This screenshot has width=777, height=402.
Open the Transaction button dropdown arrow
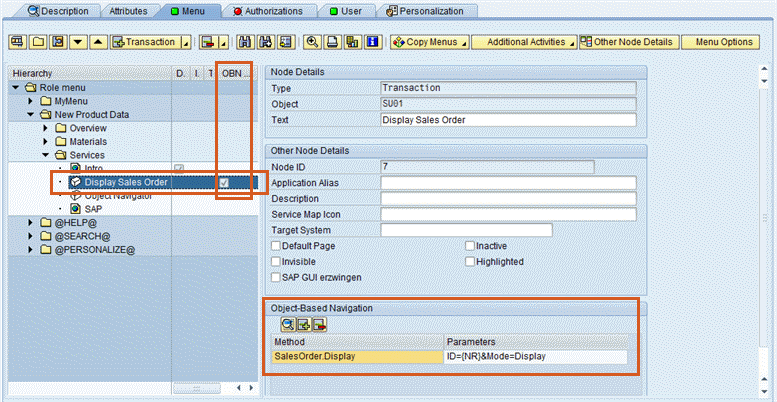tap(186, 43)
